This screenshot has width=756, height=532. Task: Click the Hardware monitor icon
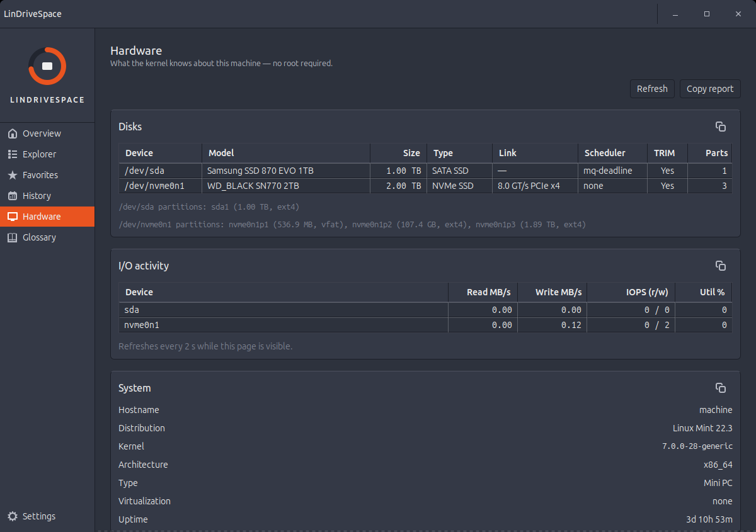(x=12, y=217)
